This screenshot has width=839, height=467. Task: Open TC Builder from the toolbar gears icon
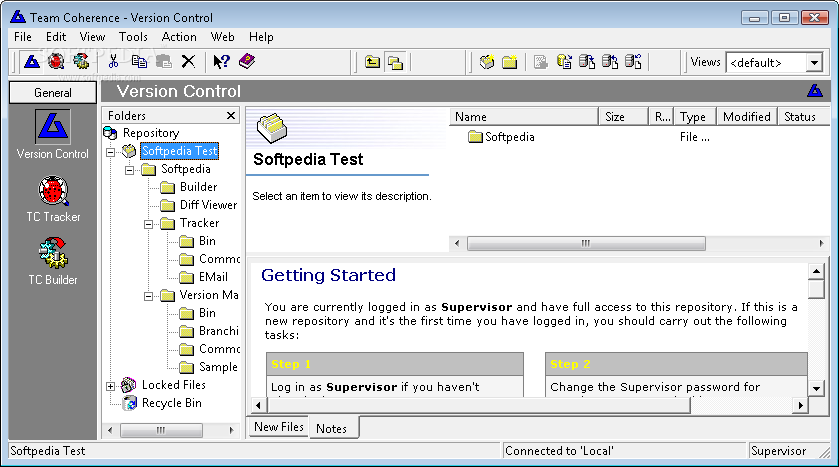pyautogui.click(x=81, y=62)
